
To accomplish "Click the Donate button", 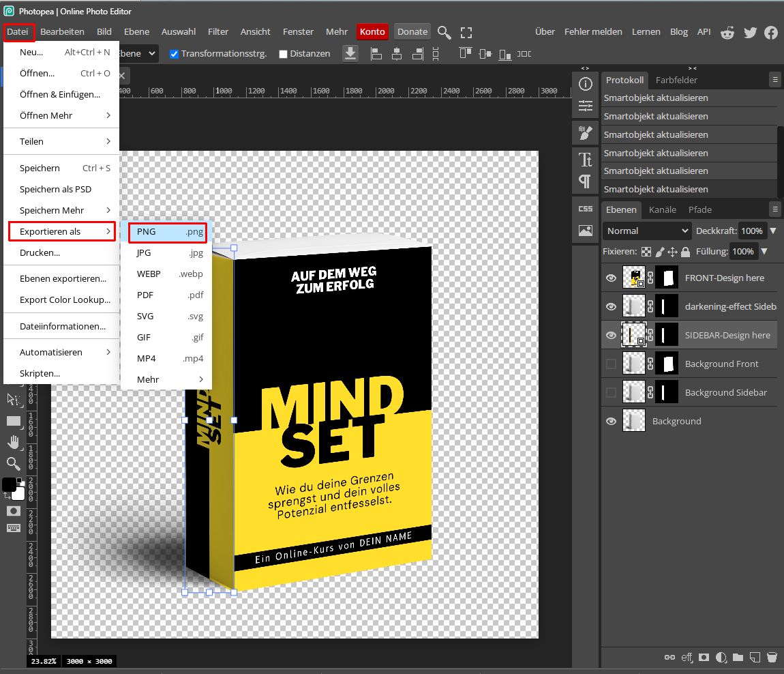I will [x=412, y=31].
